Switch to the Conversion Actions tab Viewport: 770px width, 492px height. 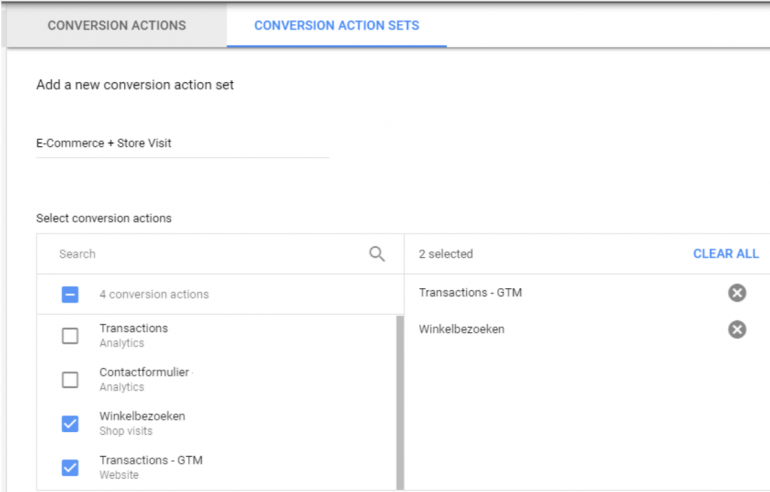tap(117, 26)
